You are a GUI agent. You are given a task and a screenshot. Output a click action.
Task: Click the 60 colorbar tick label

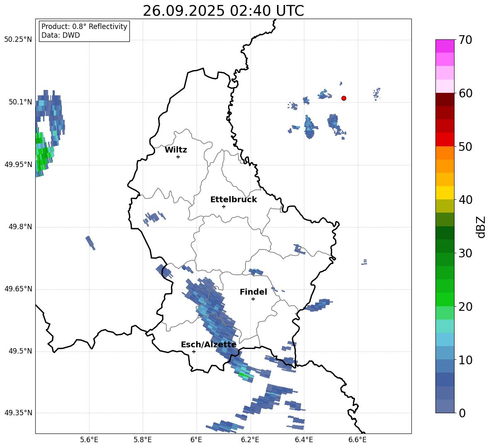coord(465,93)
